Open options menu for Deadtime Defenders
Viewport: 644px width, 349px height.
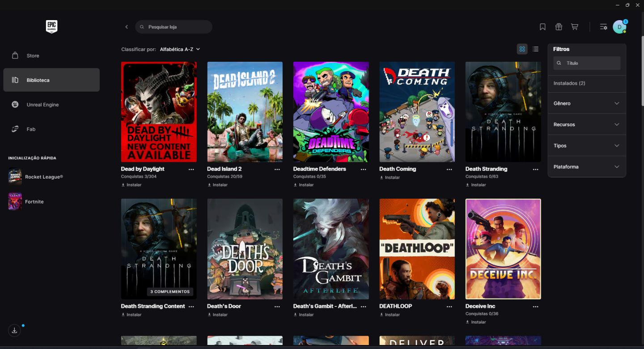364,169
